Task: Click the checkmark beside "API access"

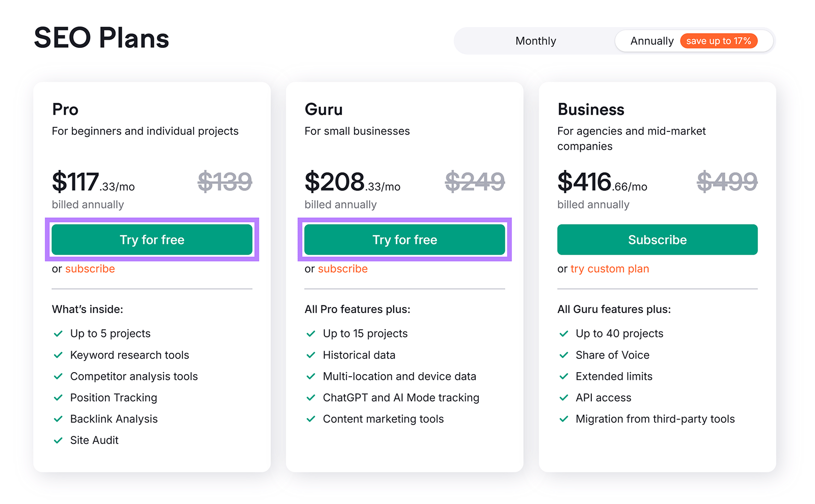Action: click(563, 398)
